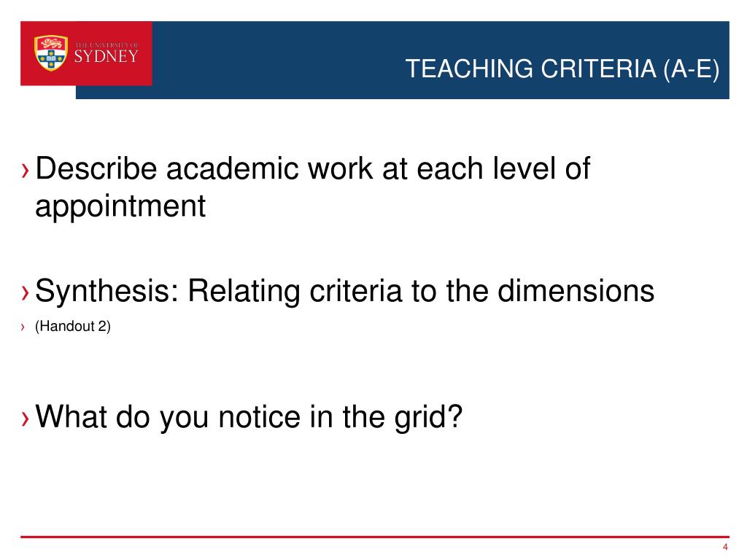Click the slide number 4 in footer
747x560 pixels.
[725, 547]
